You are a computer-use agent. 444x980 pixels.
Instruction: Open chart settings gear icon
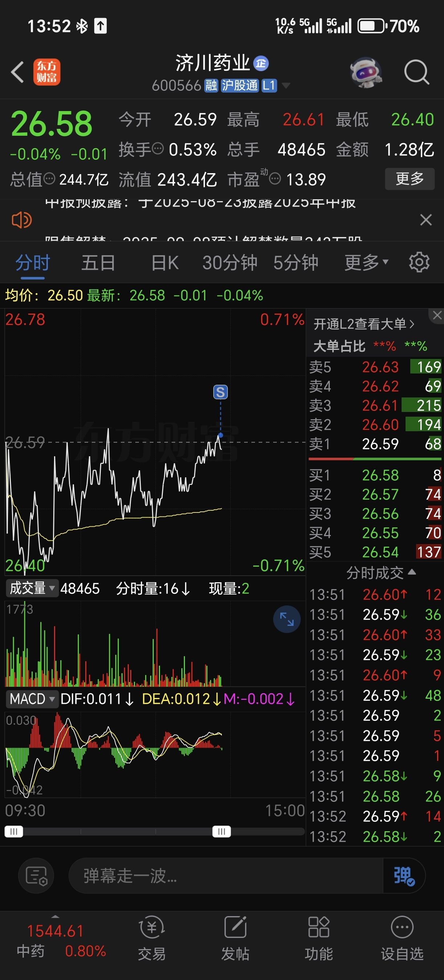coord(419,262)
